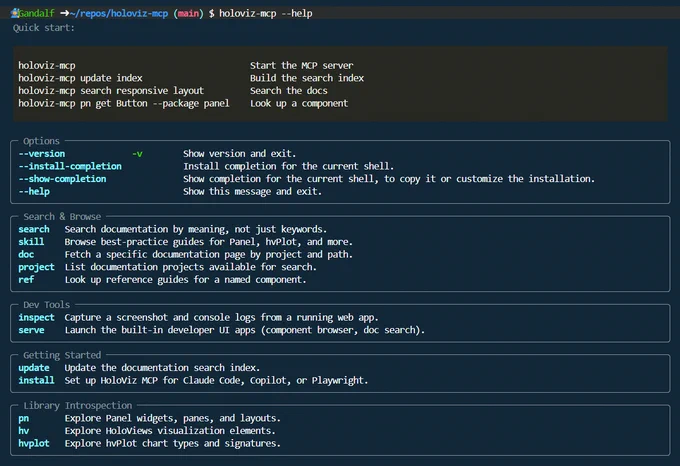Click the 'install' command name
The image size is (680, 466).
[x=36, y=380]
